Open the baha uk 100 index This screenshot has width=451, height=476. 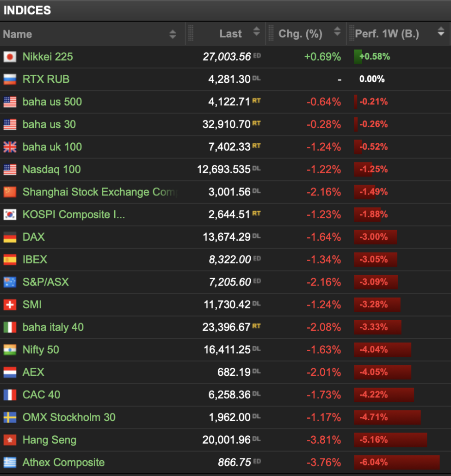point(52,147)
